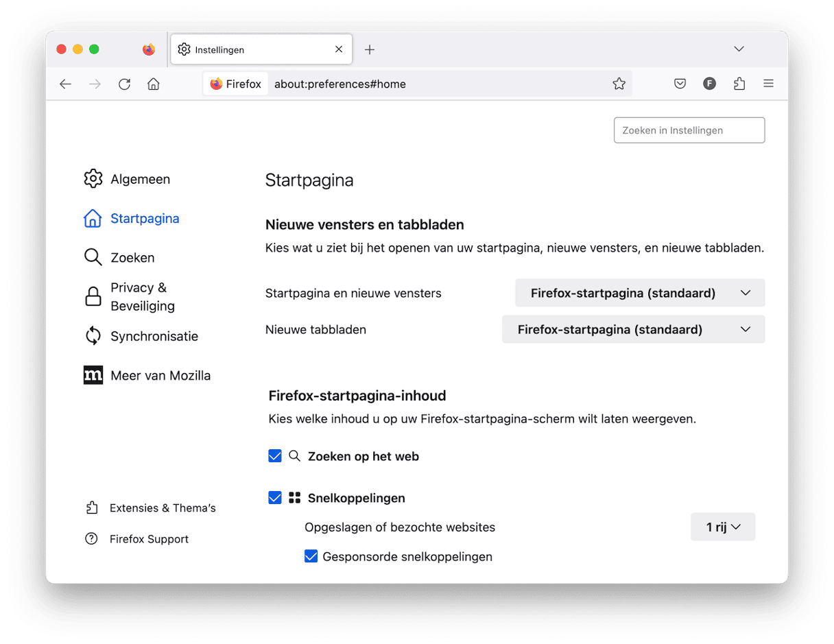Screen dimensions: 834x644
Task: Click the Synchronisatie arrows icon
Action: point(93,336)
